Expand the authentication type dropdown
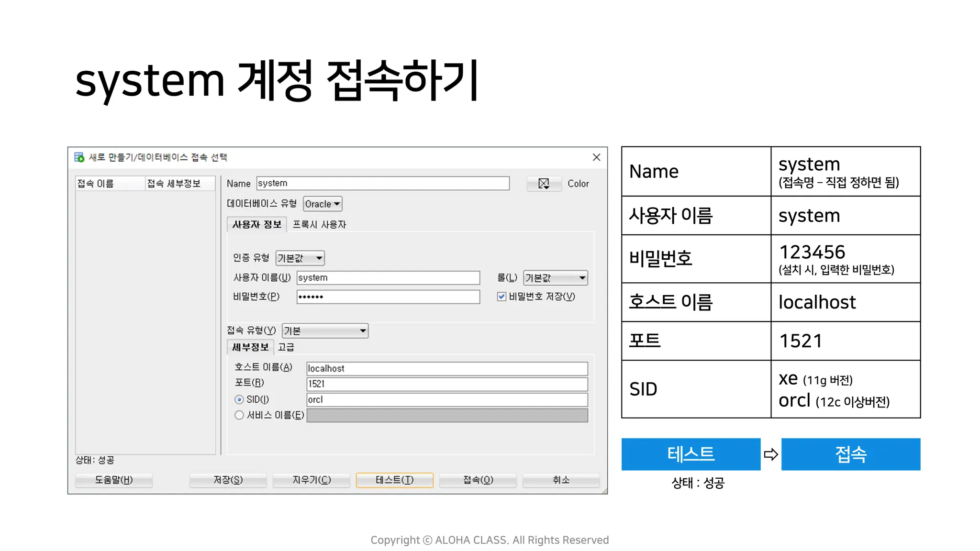Screen dimensions: 980x551 [300, 258]
